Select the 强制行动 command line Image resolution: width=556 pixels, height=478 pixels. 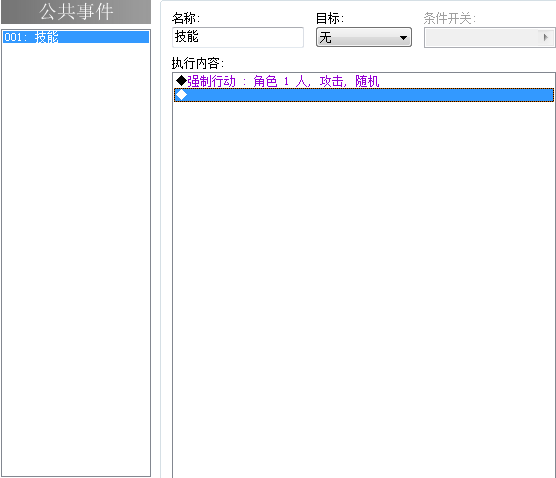(363, 81)
